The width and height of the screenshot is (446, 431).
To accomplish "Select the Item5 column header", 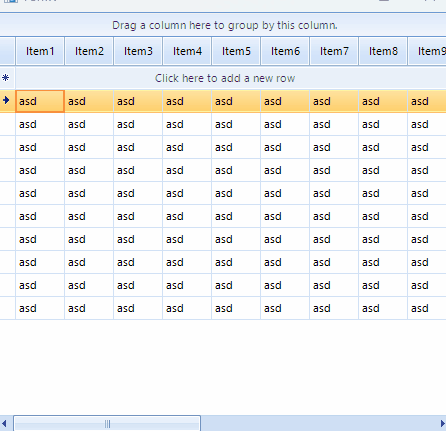I will [x=236, y=51].
